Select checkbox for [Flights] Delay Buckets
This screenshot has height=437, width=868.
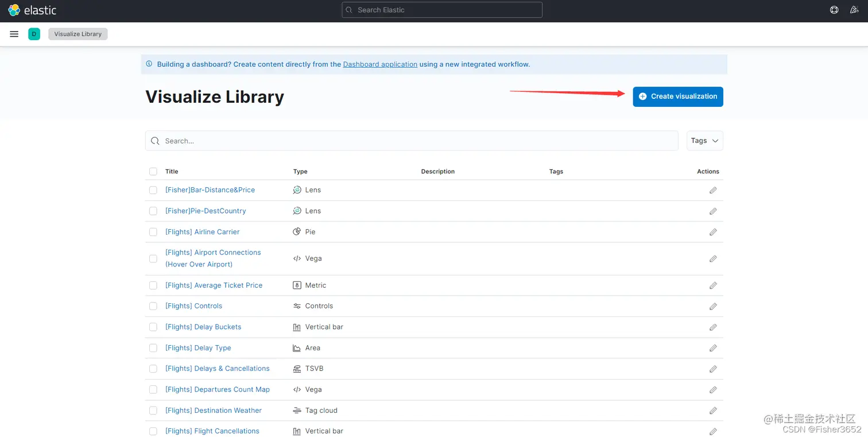153,327
